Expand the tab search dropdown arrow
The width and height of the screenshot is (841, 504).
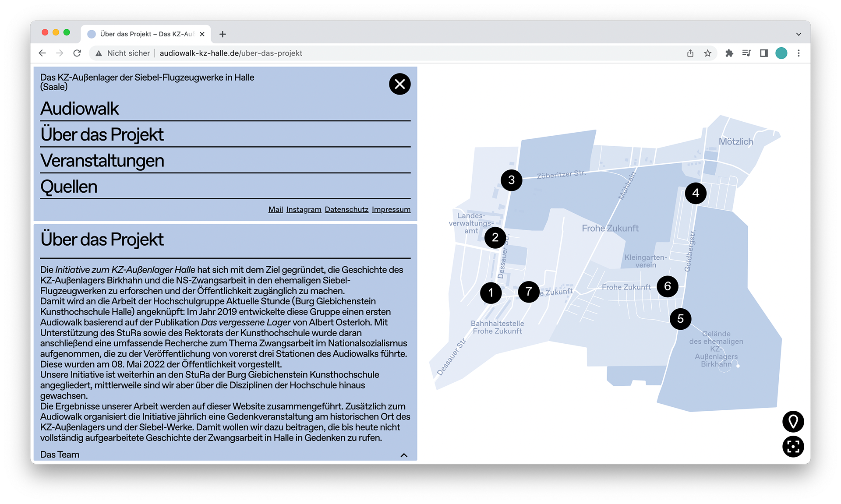coord(799,34)
